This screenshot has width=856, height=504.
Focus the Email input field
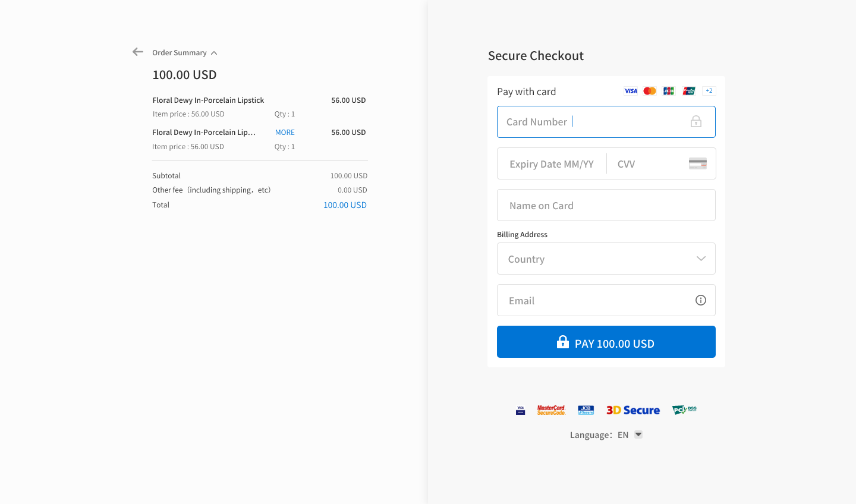pos(606,300)
